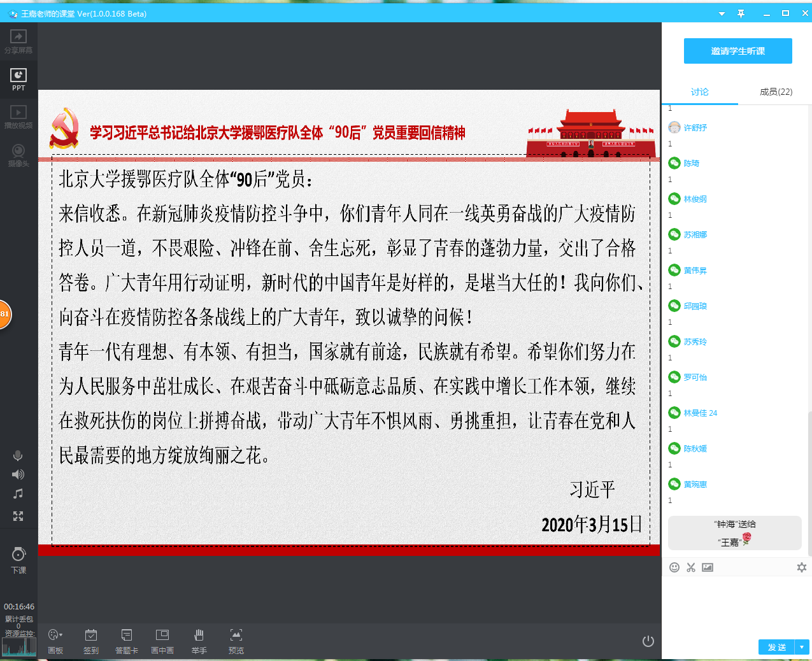Select the PPT mode icon in sidebar

pos(18,79)
